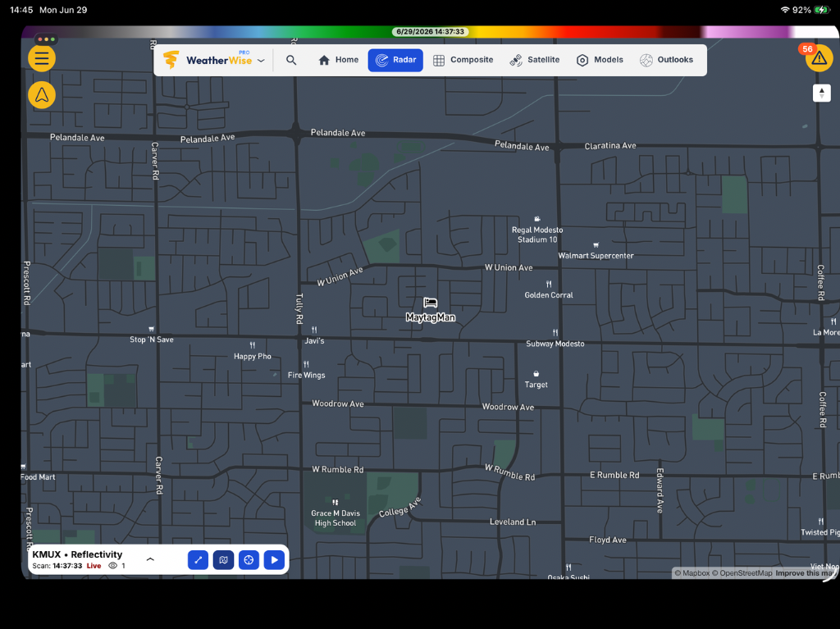840x629 pixels.
Task: Click the Subway Modesto restaurant marker
Action: coord(555,339)
